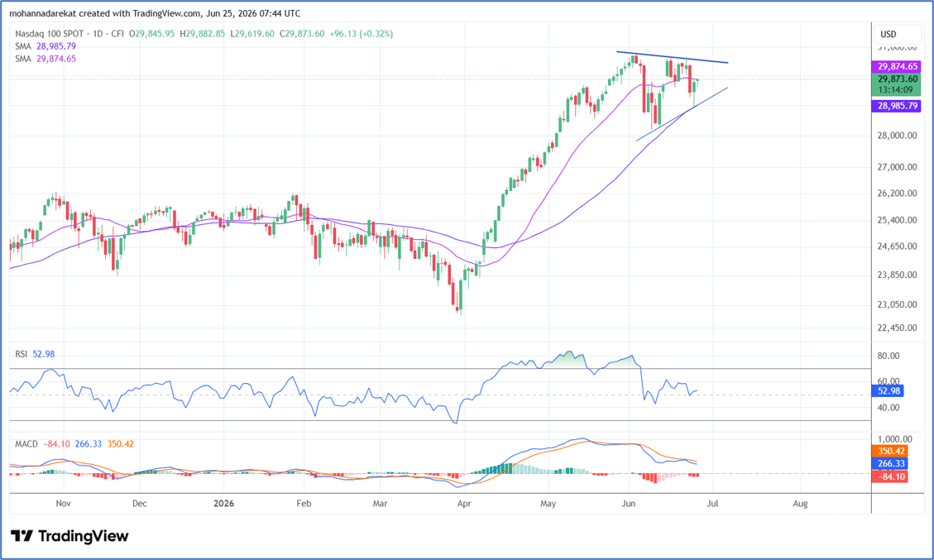
Task: Click the 350.42 value in MACD legend
Action: click(120, 444)
